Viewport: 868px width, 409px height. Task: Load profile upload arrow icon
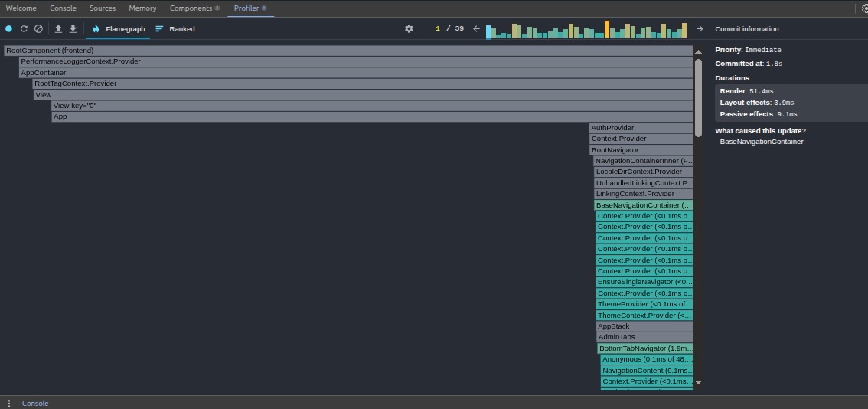pyautogui.click(x=58, y=29)
